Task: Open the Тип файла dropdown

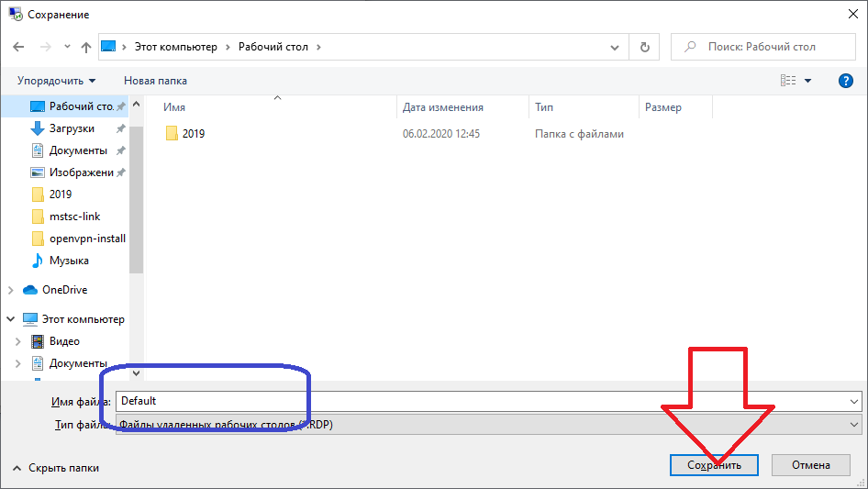Action: coord(854,424)
